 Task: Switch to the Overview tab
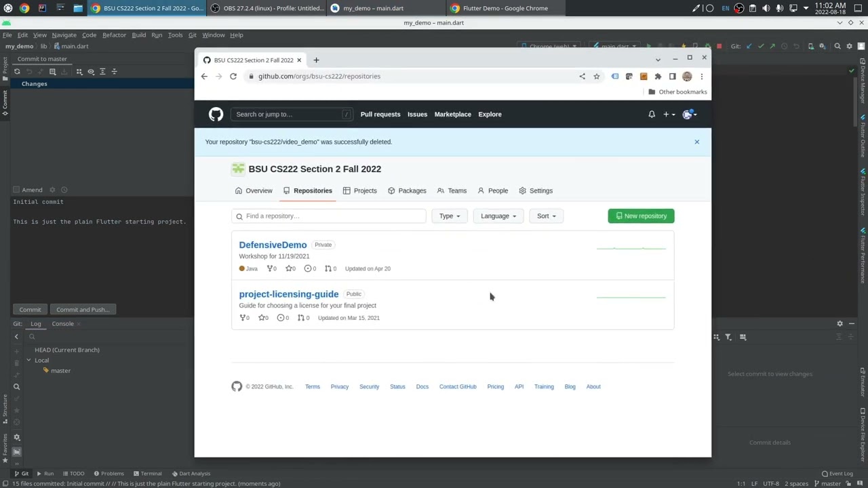point(254,191)
